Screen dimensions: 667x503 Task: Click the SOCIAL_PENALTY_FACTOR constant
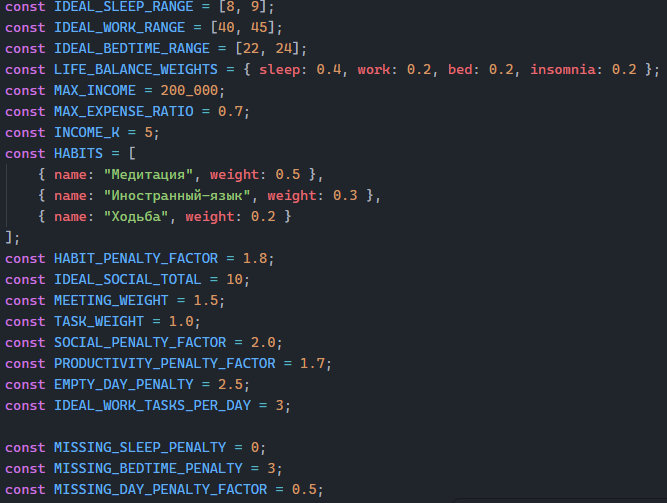tap(140, 343)
